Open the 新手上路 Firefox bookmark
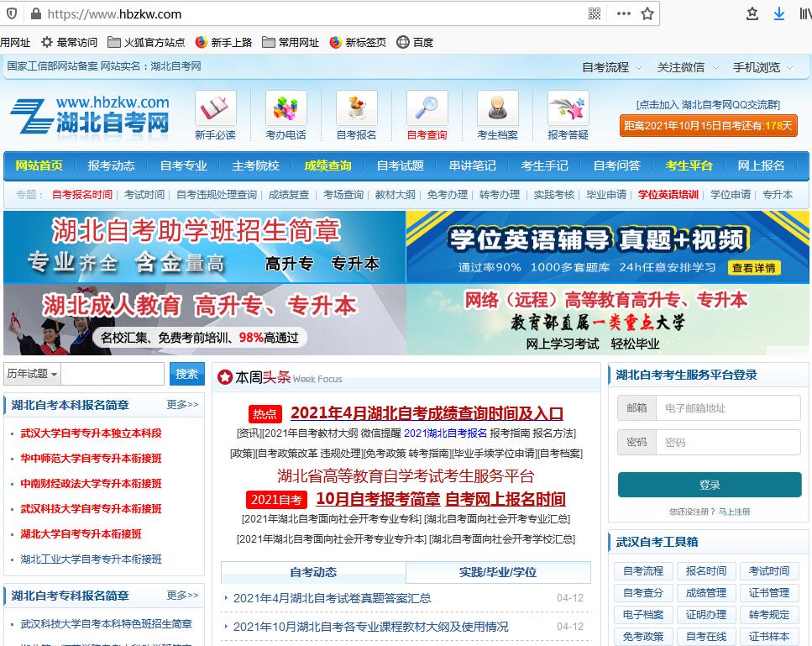Viewport: 812px width, 646px height. click(223, 43)
